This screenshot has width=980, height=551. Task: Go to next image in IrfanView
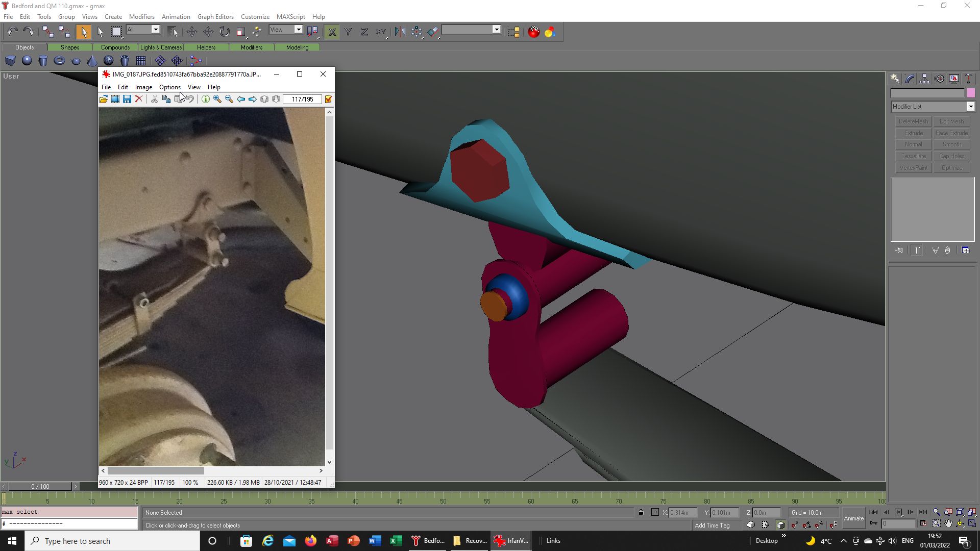[x=253, y=99]
